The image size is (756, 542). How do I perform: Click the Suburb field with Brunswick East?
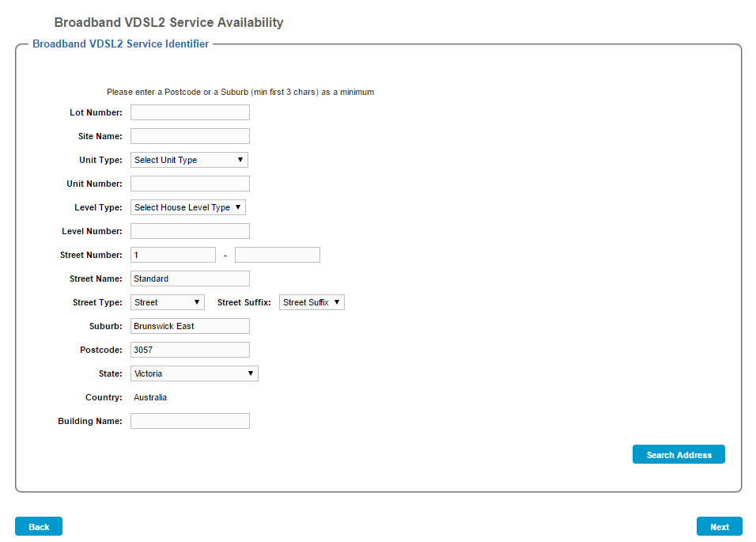[x=190, y=326]
